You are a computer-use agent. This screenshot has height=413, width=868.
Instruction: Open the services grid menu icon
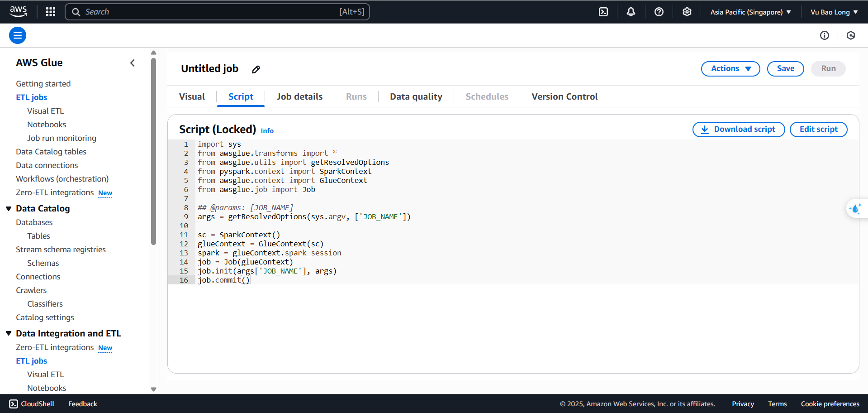pos(51,12)
